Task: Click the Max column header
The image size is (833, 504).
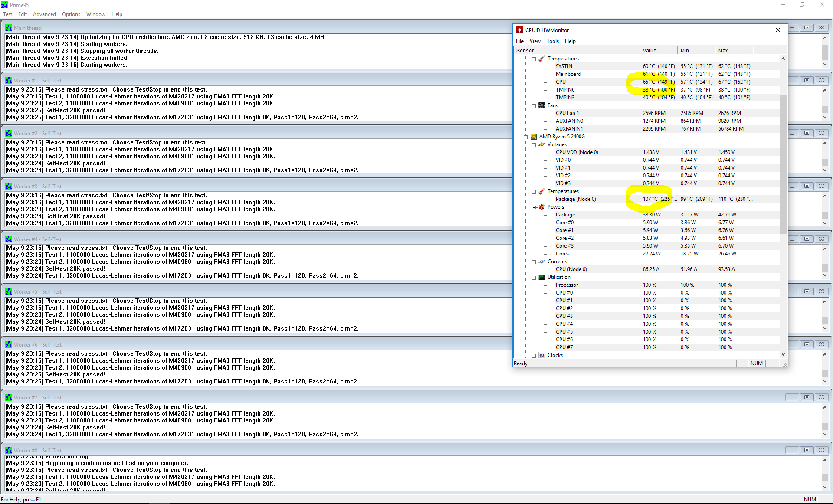Action: click(x=733, y=50)
